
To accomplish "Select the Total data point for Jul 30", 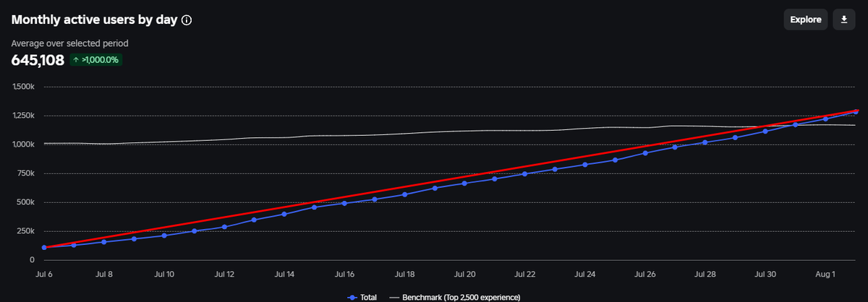I will tap(765, 131).
